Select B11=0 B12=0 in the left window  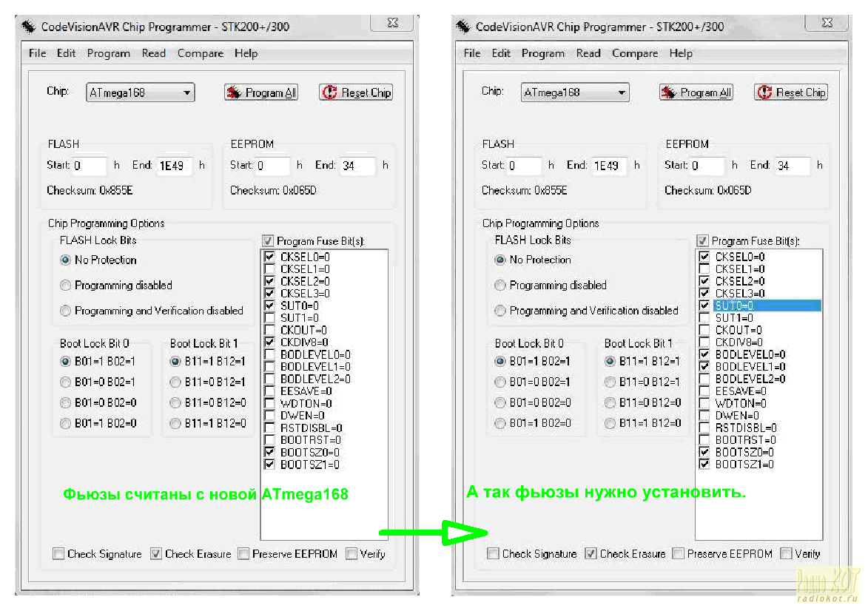175,402
